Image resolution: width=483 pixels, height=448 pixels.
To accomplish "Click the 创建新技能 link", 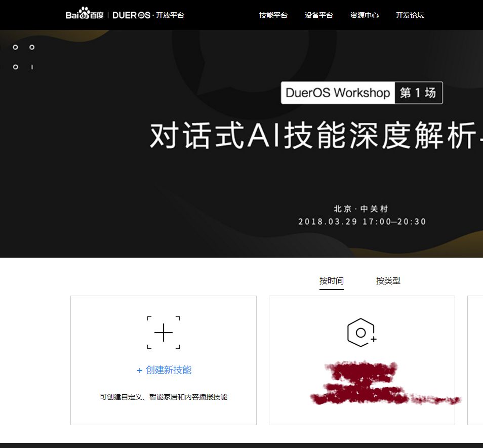I will 164,370.
